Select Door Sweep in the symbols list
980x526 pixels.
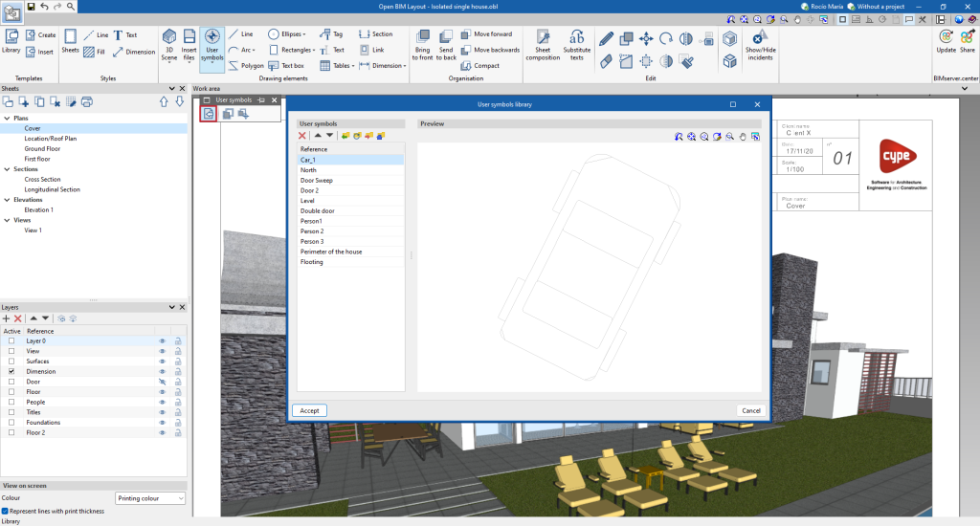(x=316, y=180)
